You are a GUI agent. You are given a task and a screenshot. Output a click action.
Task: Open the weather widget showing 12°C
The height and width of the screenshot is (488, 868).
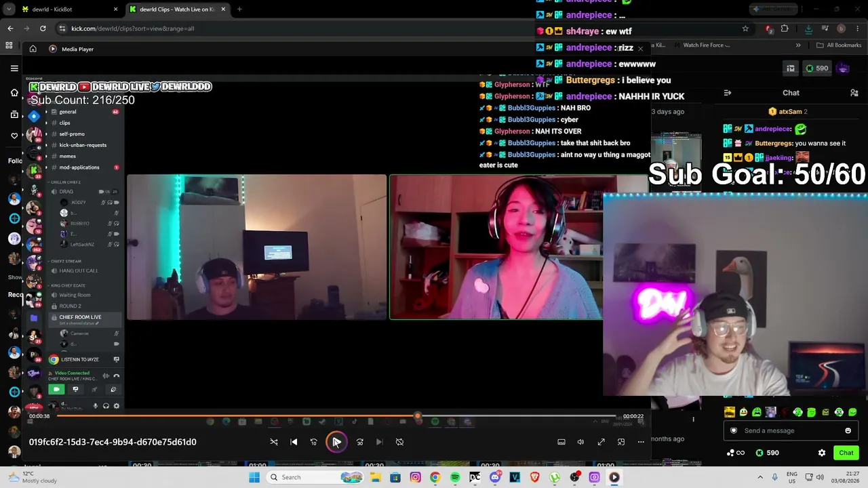pos(33,477)
